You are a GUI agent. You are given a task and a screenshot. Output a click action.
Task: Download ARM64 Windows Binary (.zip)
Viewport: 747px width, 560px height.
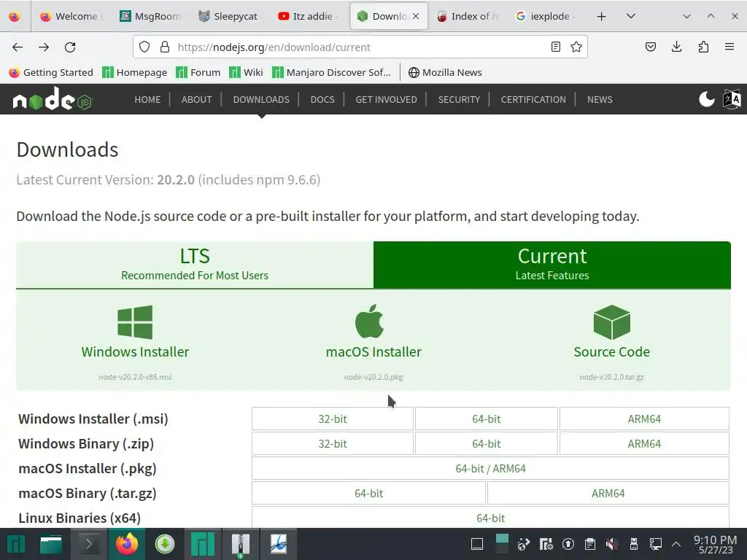pos(644,444)
